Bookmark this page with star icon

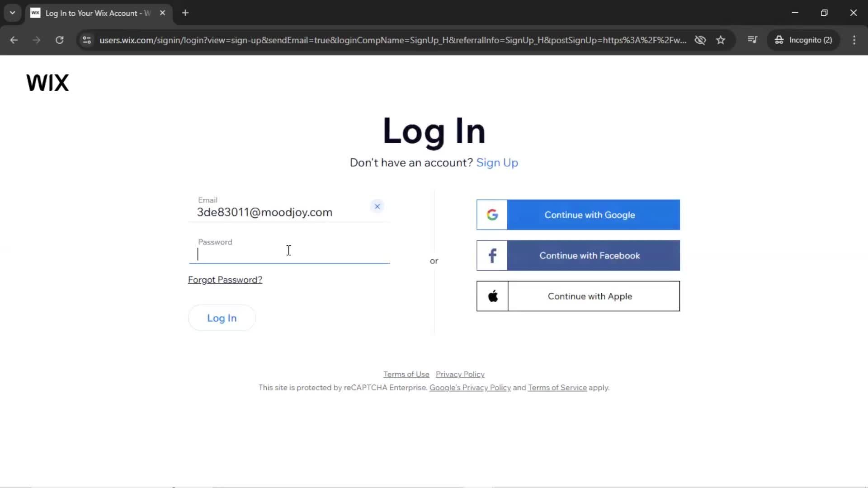721,40
